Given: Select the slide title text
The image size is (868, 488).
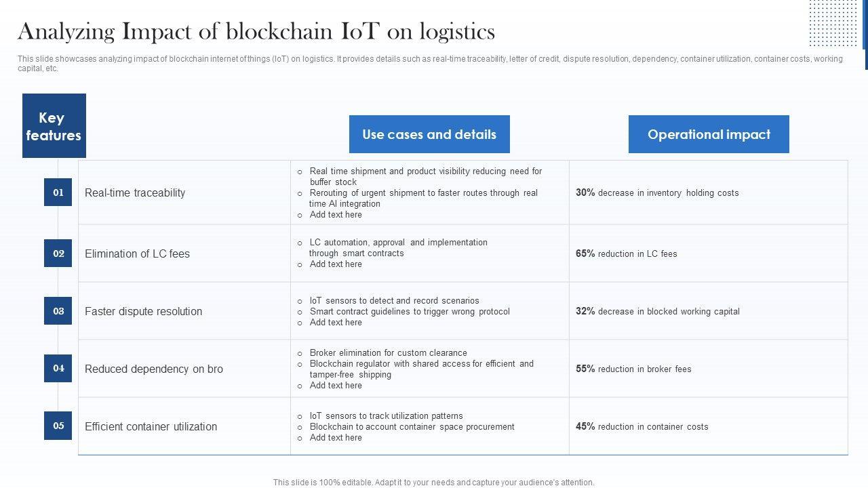Looking at the screenshot, I should click(x=256, y=32).
